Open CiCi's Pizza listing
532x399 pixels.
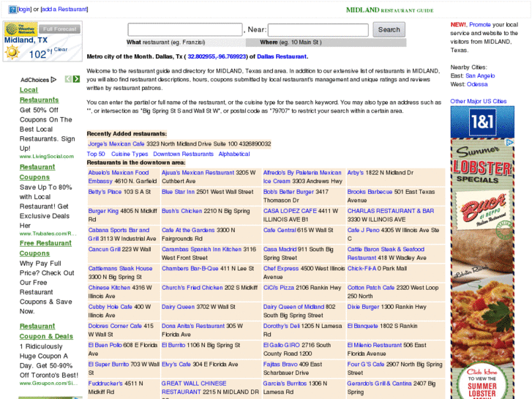(279, 288)
